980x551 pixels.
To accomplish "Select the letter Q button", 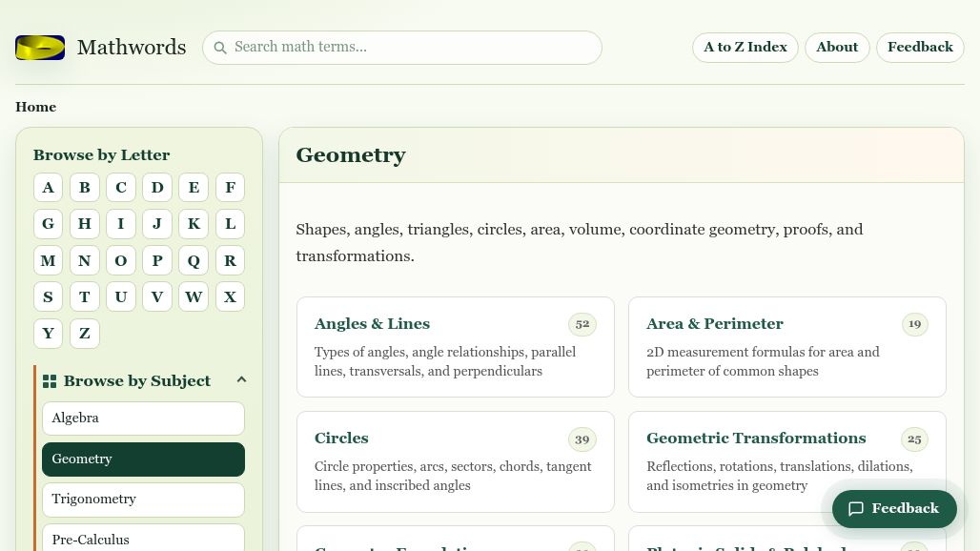I will click(194, 260).
